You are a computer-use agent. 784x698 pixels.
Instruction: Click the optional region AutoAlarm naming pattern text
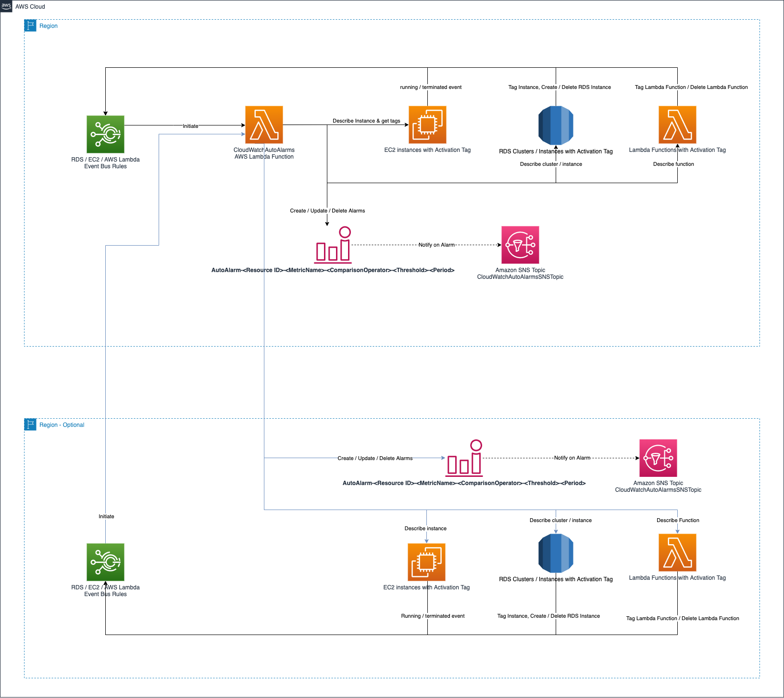pyautogui.click(x=464, y=483)
